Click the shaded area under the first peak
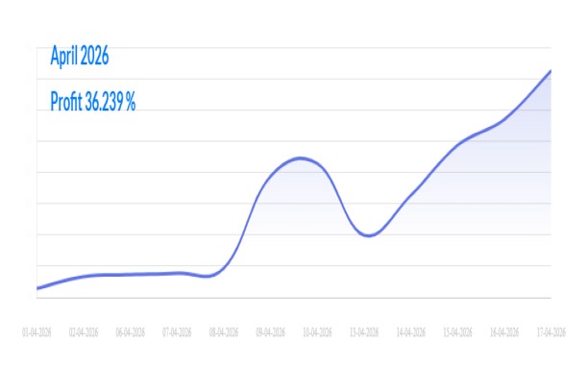588x392 pixels. 301,231
